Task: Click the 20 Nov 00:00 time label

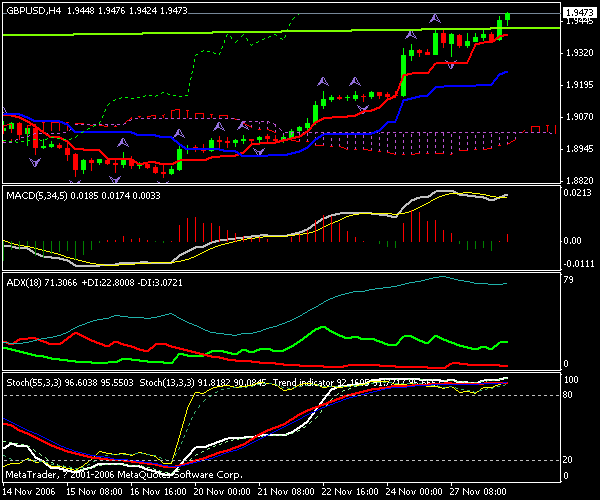Action: [222, 492]
